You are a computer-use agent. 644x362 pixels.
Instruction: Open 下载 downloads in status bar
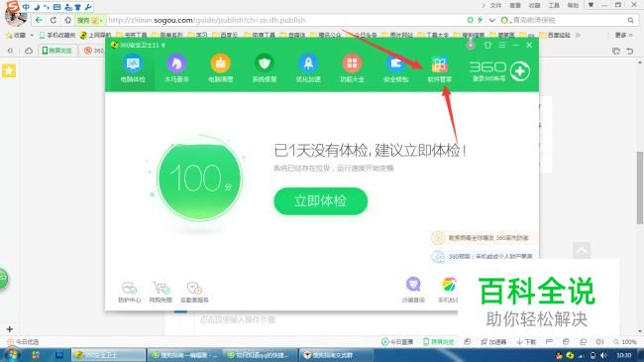coord(526,342)
